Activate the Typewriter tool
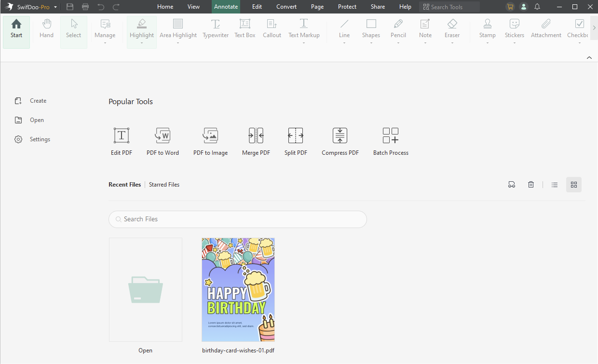This screenshot has height=364, width=598. (216, 29)
